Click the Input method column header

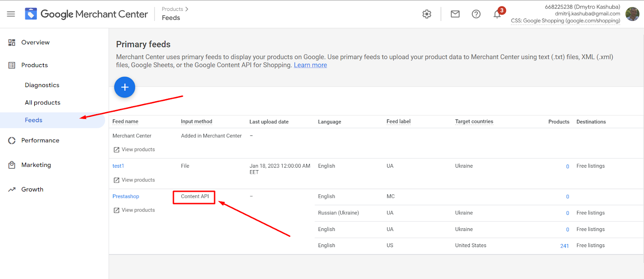click(196, 121)
